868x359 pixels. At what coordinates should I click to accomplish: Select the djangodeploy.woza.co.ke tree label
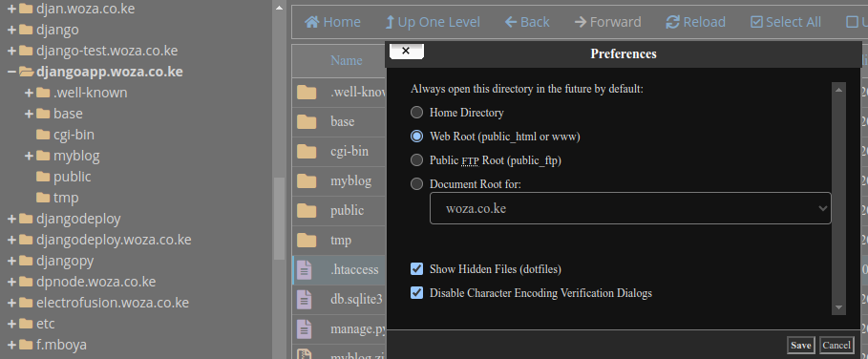(114, 240)
